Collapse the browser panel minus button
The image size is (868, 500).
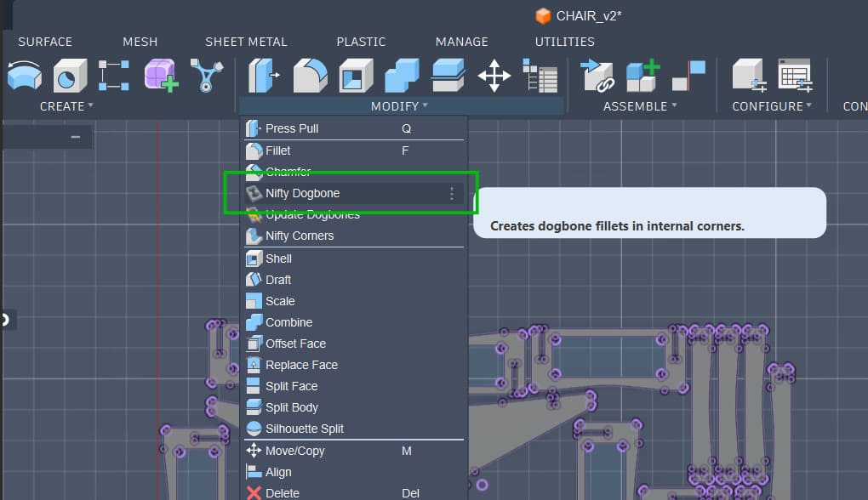click(76, 137)
